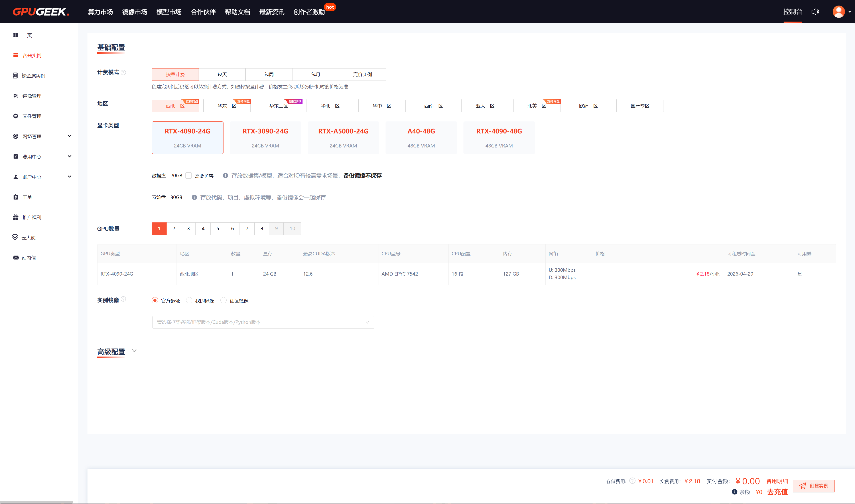Image resolution: width=855 pixels, height=504 pixels.
Task: Select the 我的镜像 radio option
Action: [189, 300]
